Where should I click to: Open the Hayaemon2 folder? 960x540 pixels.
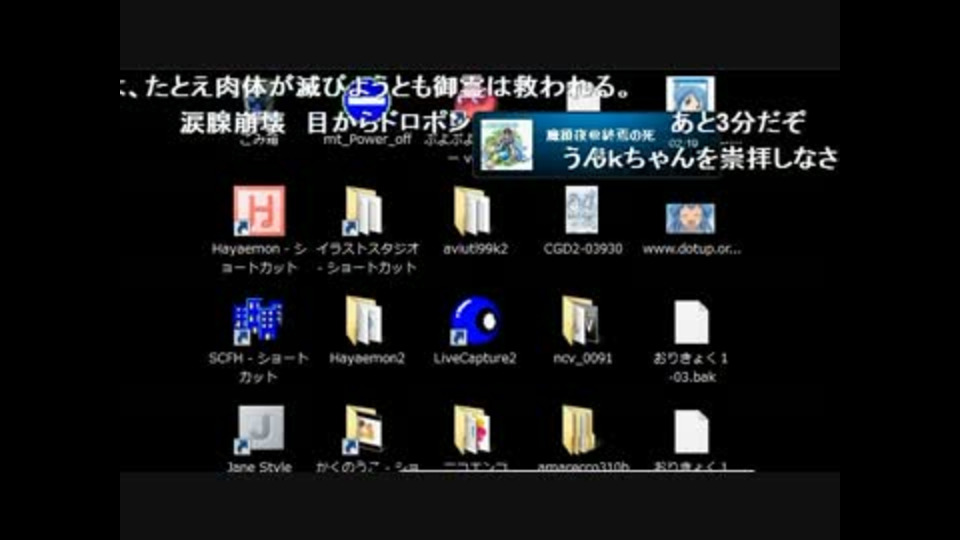[364, 320]
